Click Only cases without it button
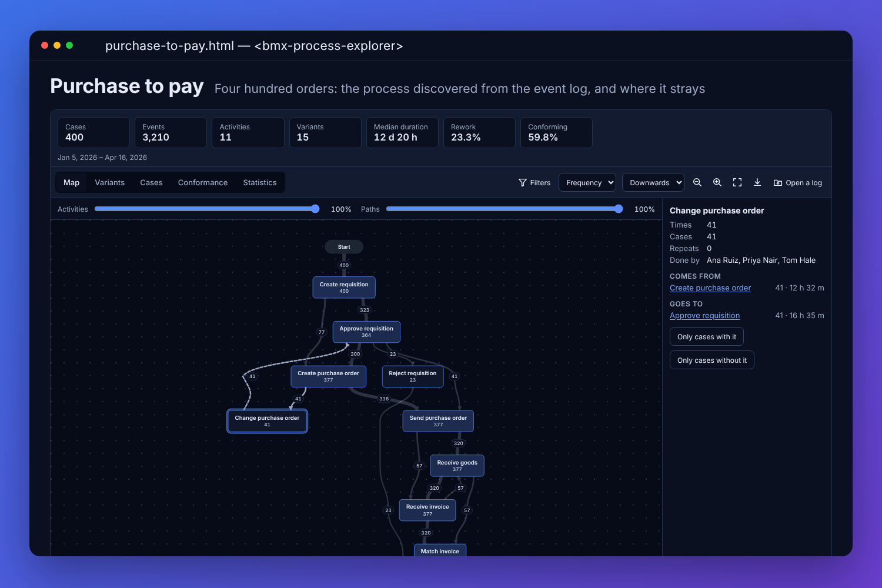Image resolution: width=882 pixels, height=588 pixels. (x=712, y=360)
